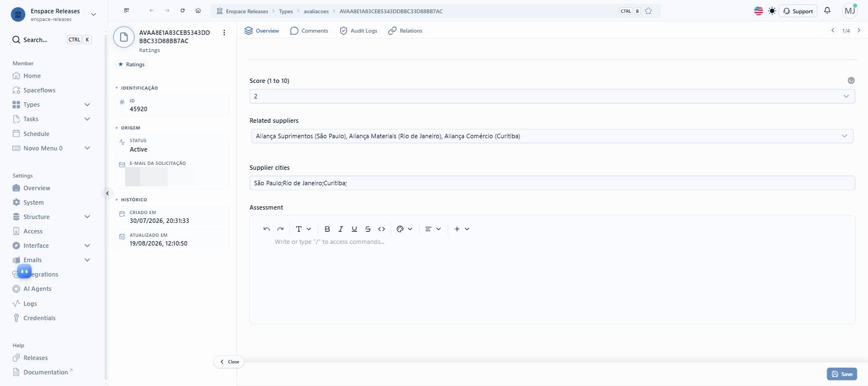Switch to the Audit Logs tab
The width and height of the screenshot is (868, 386).
tap(358, 31)
